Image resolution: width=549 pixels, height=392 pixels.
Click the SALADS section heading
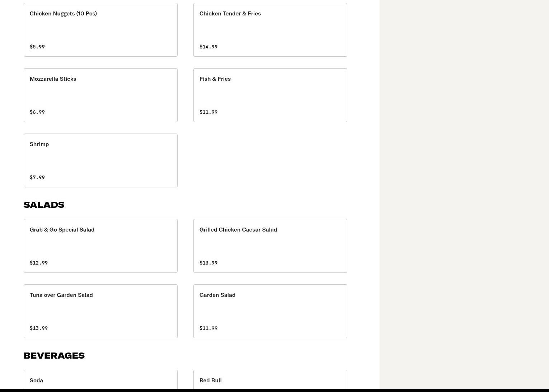(x=44, y=205)
